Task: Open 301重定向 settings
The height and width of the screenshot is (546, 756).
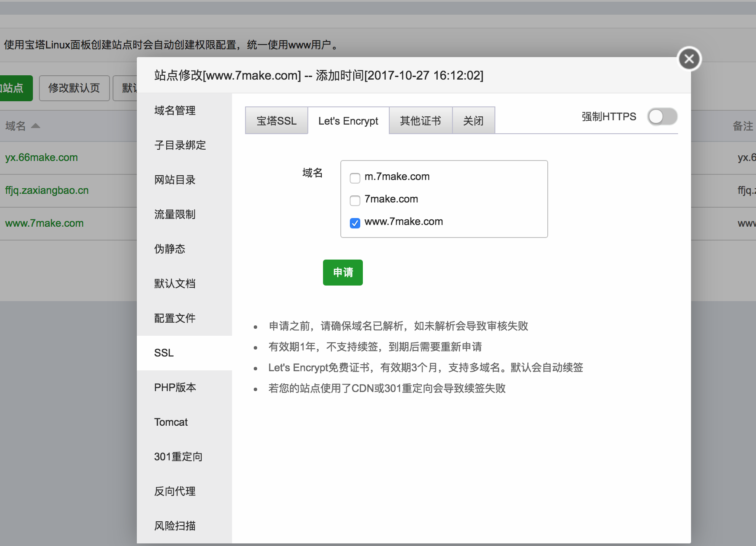Action: point(178,457)
